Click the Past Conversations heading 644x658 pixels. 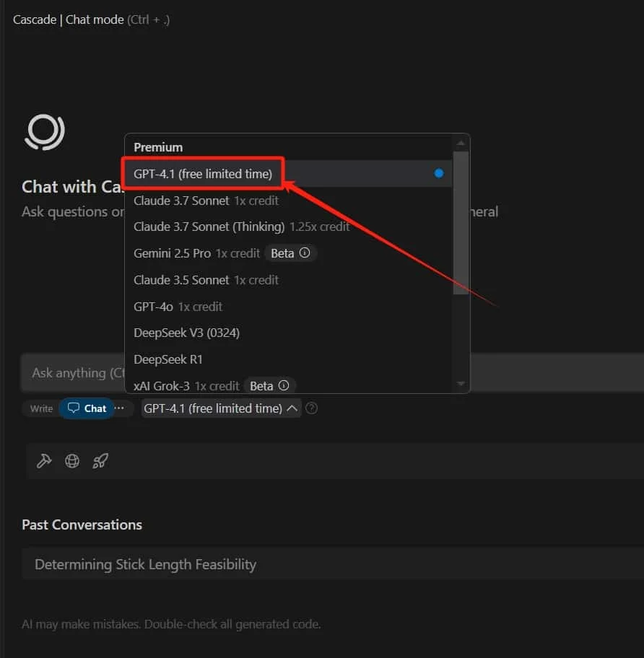tap(82, 525)
